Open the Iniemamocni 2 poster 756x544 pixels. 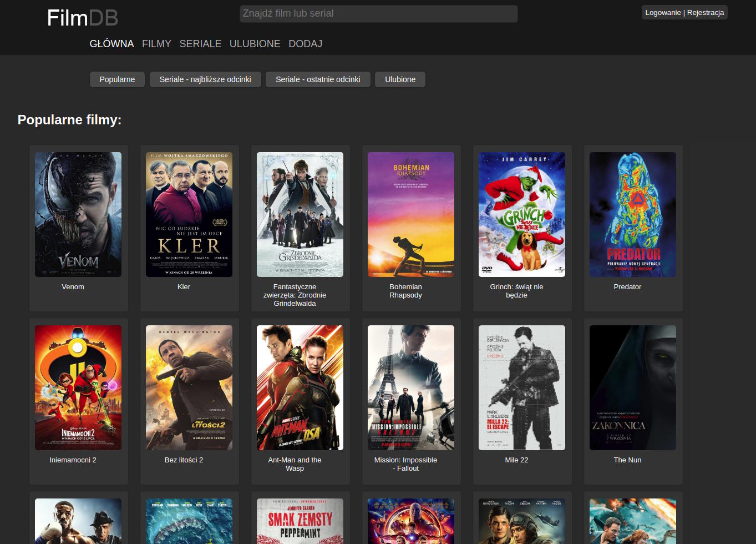pos(78,388)
